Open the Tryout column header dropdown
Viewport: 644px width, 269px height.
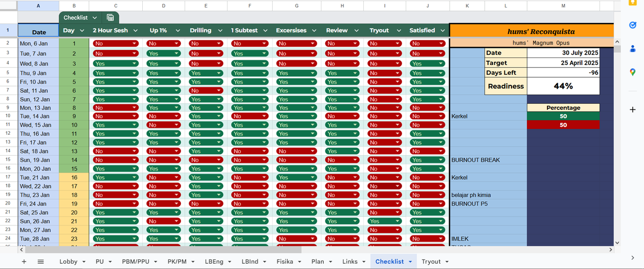pyautogui.click(x=399, y=31)
